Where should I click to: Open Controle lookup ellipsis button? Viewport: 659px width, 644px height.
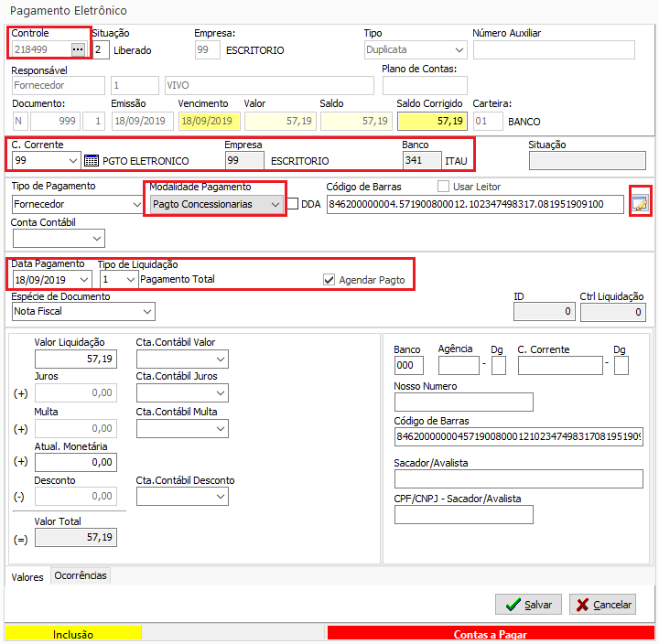(78, 49)
